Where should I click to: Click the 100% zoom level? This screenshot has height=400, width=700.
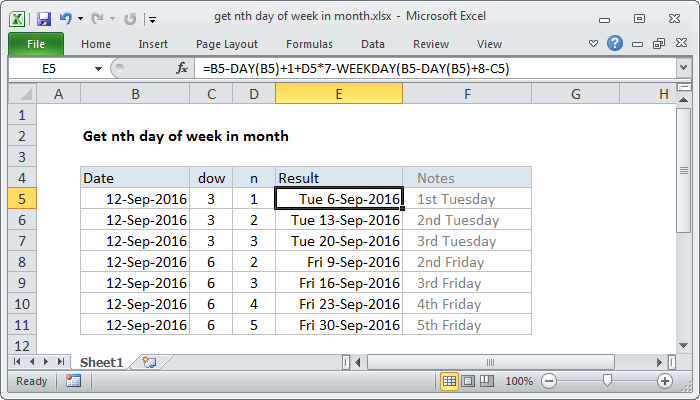518,381
